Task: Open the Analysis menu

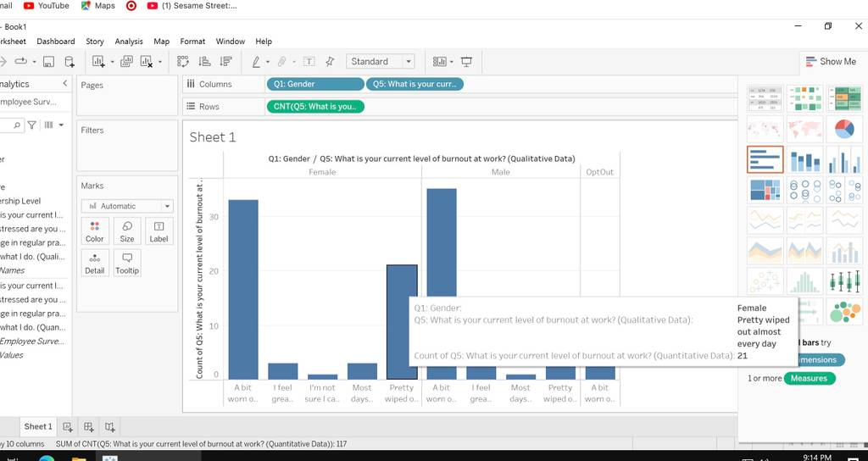Action: pyautogui.click(x=129, y=42)
